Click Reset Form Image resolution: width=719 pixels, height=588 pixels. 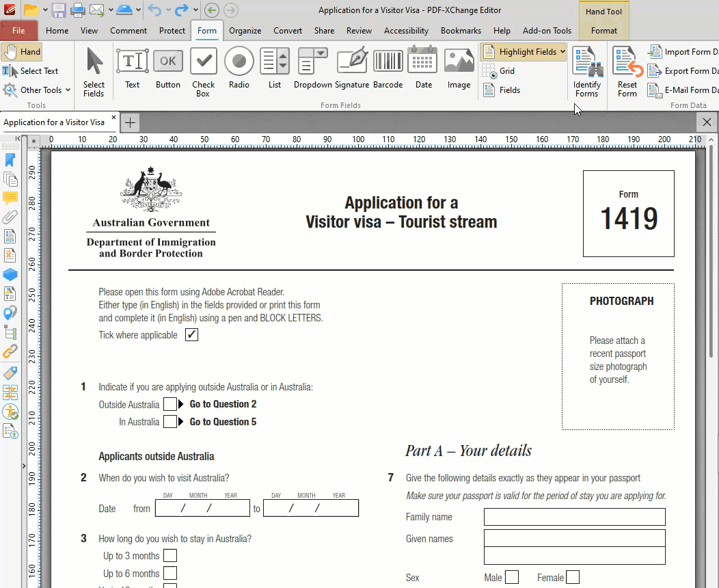627,72
